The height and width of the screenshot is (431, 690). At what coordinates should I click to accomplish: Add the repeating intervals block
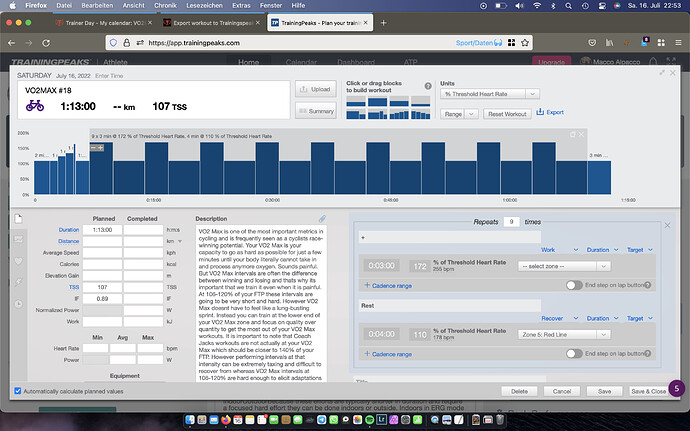pos(377,114)
